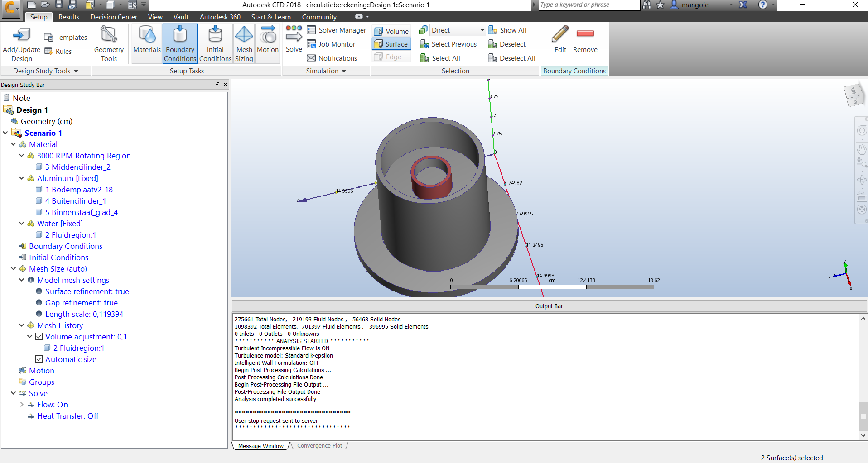Uncheck the Volume adjustment checkbox
The height and width of the screenshot is (463, 868).
[39, 336]
